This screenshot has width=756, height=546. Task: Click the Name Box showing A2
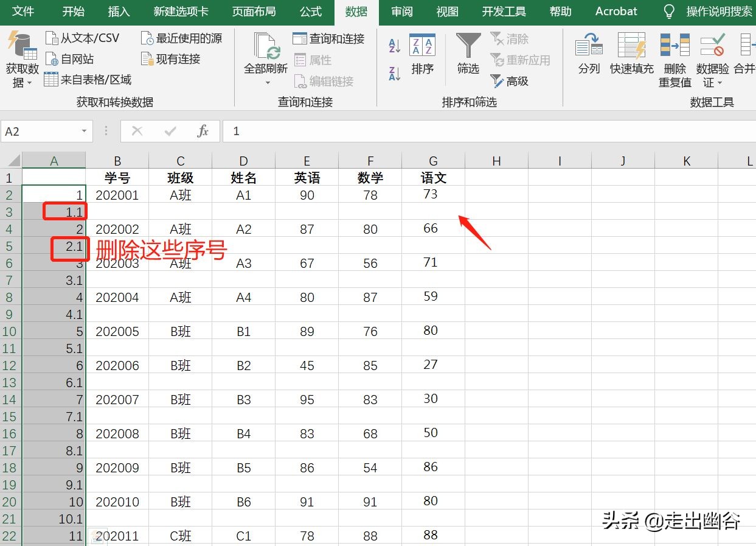[x=40, y=131]
